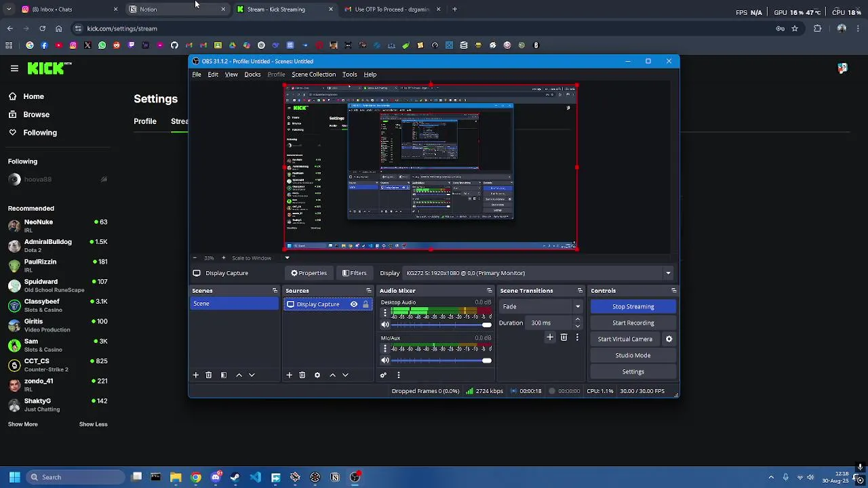Viewport: 868px width, 488px height.
Task: Open transition properties three-dot menu
Action: (577, 337)
